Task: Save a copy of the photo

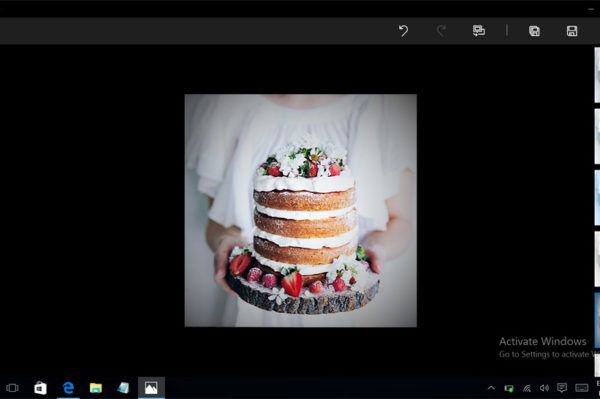Action: pyautogui.click(x=534, y=31)
